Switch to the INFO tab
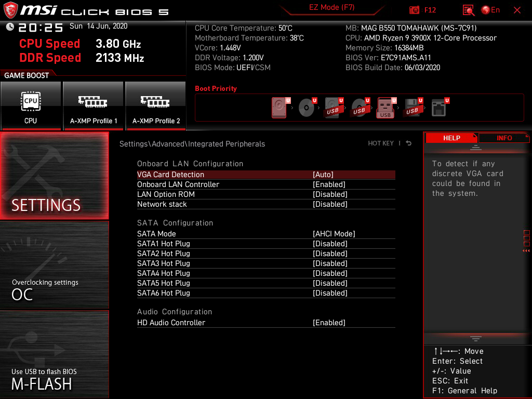The width and height of the screenshot is (532, 399). pyautogui.click(x=504, y=138)
